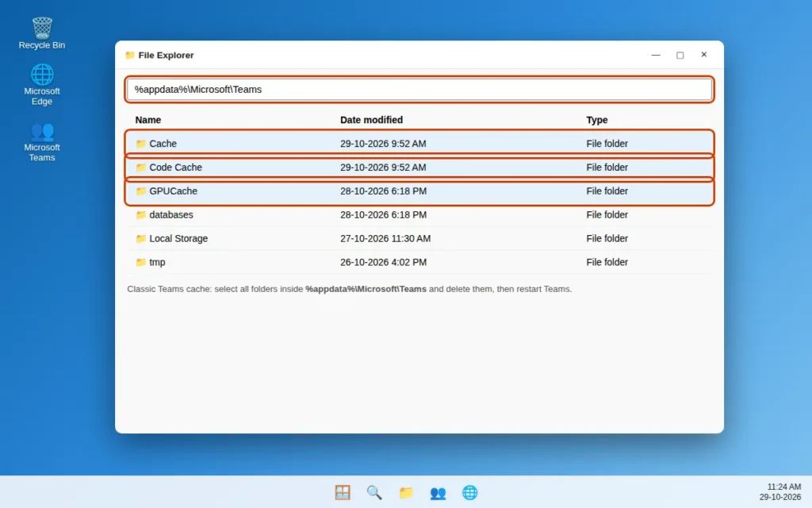Click the Local Storage folder icon
This screenshot has height=508, width=812.
point(141,238)
